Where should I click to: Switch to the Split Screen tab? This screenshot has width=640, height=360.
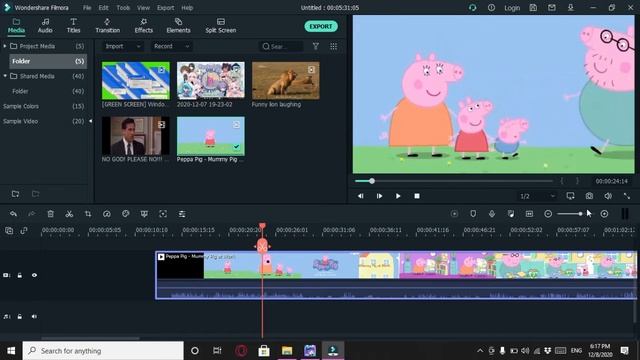tap(220, 26)
